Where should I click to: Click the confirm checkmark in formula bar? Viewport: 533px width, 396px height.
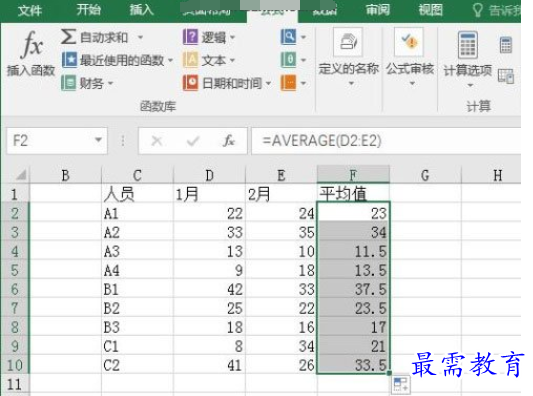pyautogui.click(x=193, y=141)
